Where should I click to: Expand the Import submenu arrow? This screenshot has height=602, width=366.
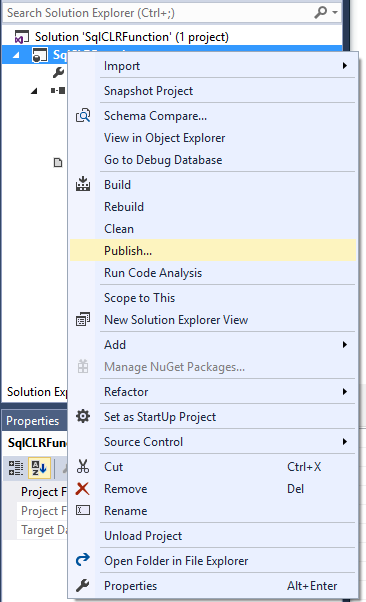[x=345, y=66]
